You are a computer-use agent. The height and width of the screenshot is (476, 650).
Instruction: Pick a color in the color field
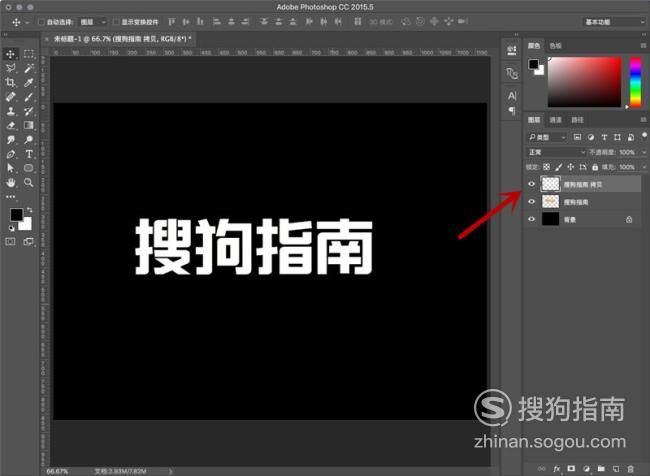(x=585, y=82)
